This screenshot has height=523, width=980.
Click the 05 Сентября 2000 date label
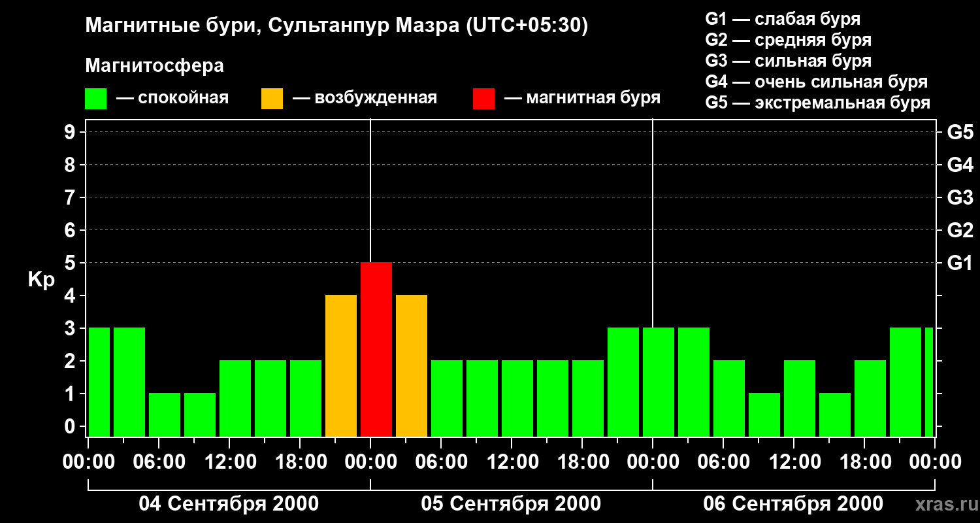(x=512, y=504)
